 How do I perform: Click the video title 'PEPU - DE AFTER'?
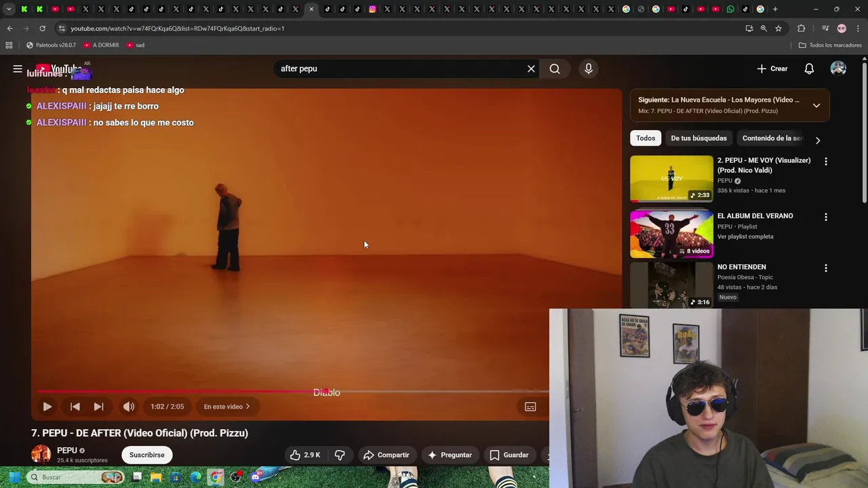tap(140, 433)
